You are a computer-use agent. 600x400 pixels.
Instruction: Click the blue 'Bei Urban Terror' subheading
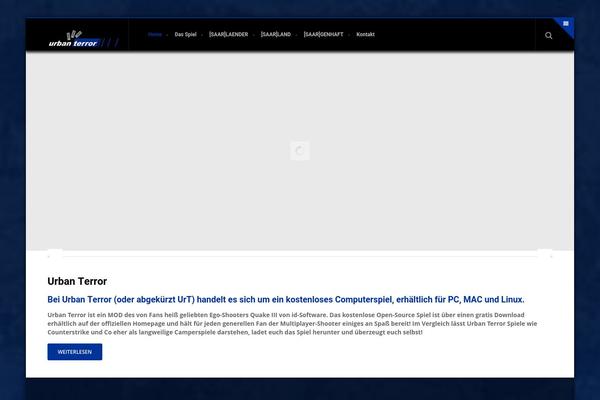[x=286, y=300]
